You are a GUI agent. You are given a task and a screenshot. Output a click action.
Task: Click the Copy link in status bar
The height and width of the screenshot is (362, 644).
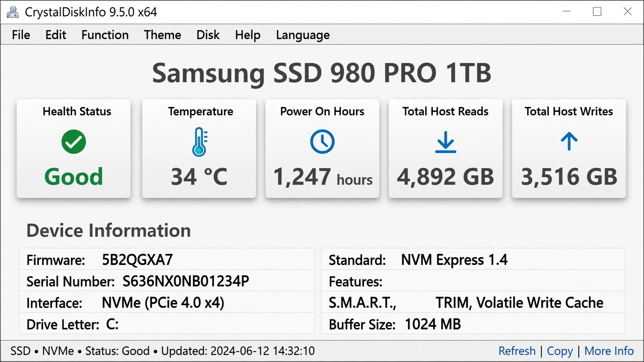560,351
